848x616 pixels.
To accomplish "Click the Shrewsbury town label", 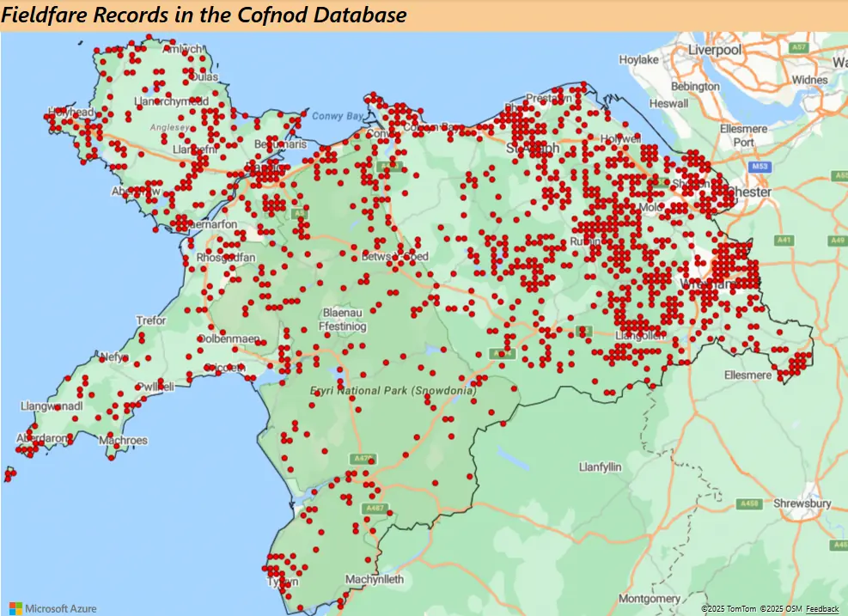I will click(802, 503).
